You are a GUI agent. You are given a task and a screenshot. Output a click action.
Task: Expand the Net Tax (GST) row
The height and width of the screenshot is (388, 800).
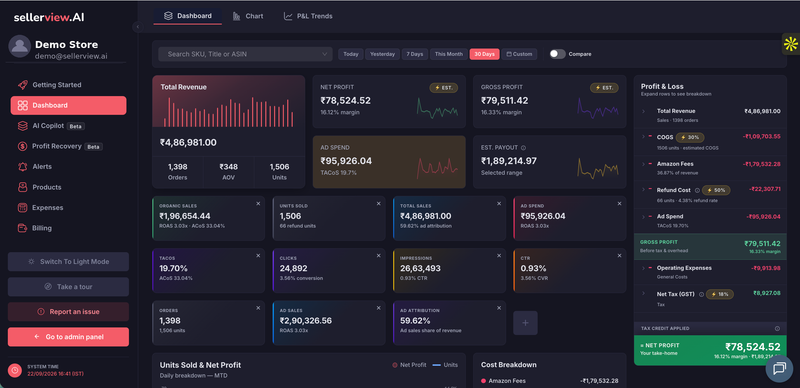pos(643,294)
